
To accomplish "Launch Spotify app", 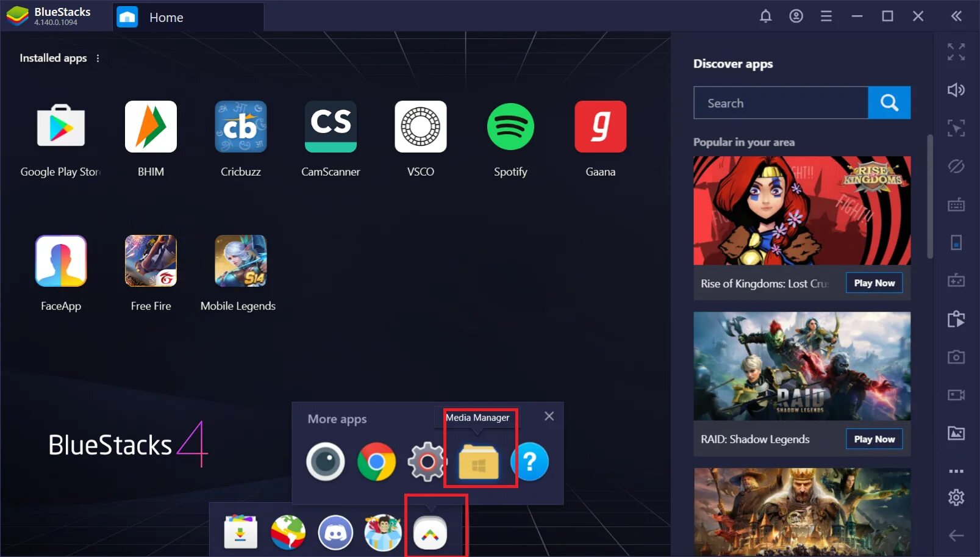I will [x=510, y=127].
